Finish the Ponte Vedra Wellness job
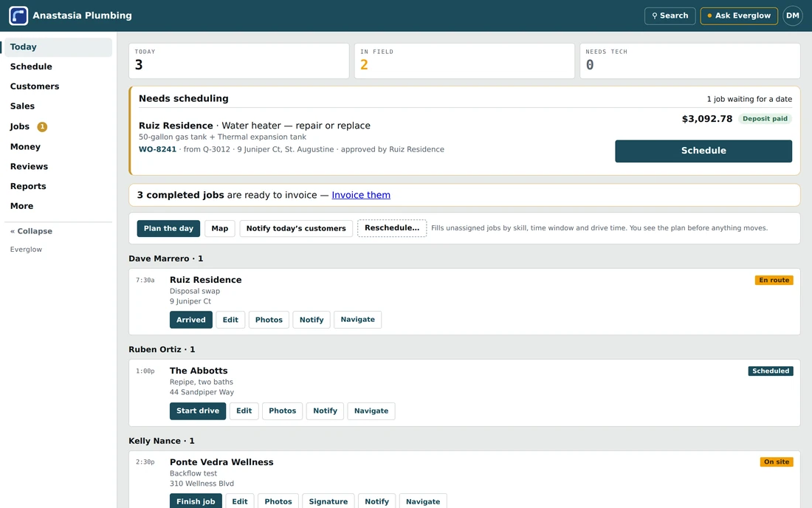The width and height of the screenshot is (812, 508). pyautogui.click(x=196, y=501)
